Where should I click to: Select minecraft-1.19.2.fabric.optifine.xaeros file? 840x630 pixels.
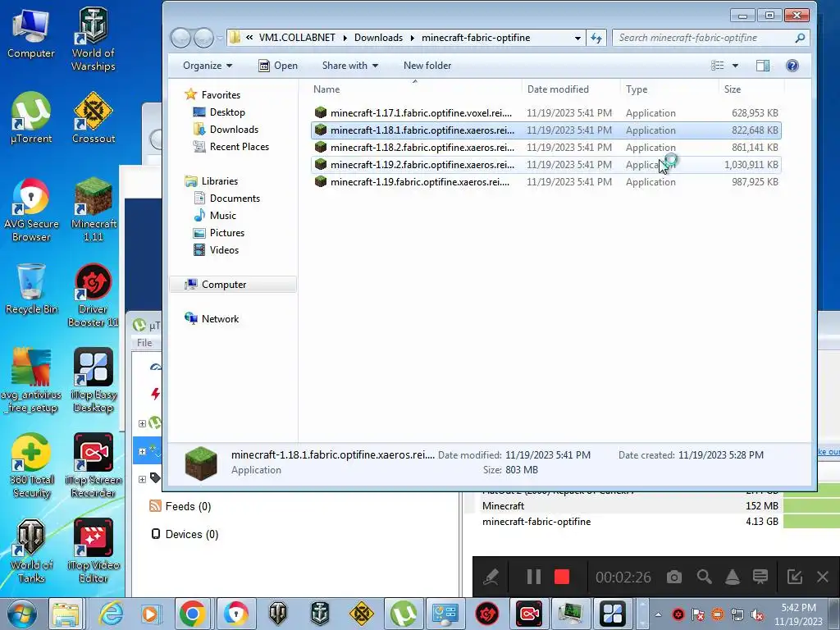pos(546,164)
